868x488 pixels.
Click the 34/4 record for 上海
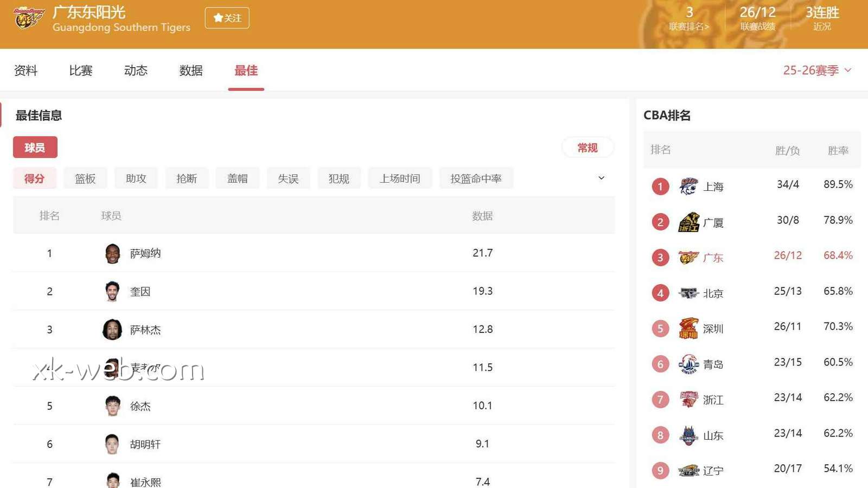click(788, 184)
